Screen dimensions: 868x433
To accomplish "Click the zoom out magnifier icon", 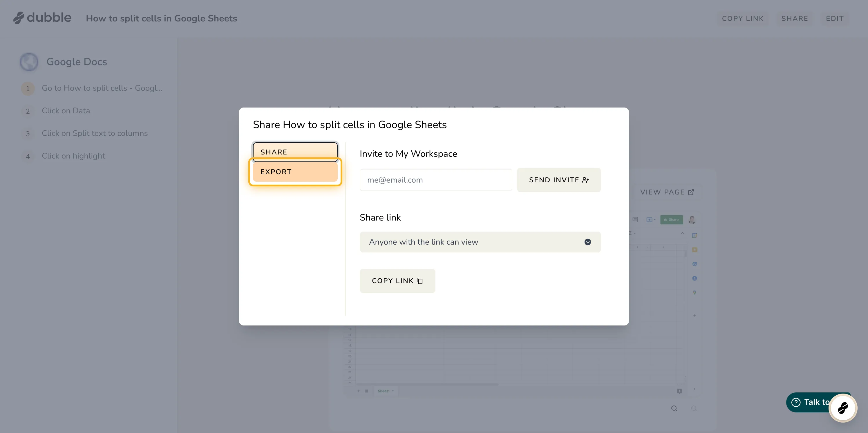I will [694, 408].
